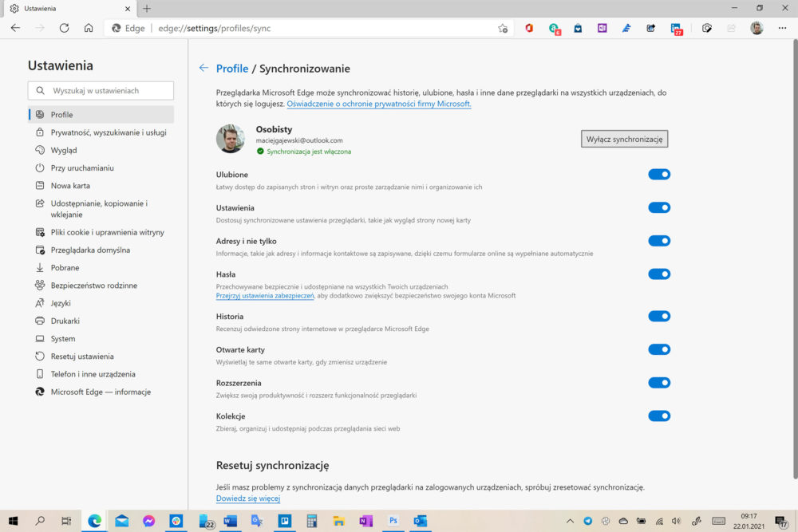Image resolution: width=798 pixels, height=532 pixels.
Task: Close the Ustawienia tab
Action: click(127, 9)
